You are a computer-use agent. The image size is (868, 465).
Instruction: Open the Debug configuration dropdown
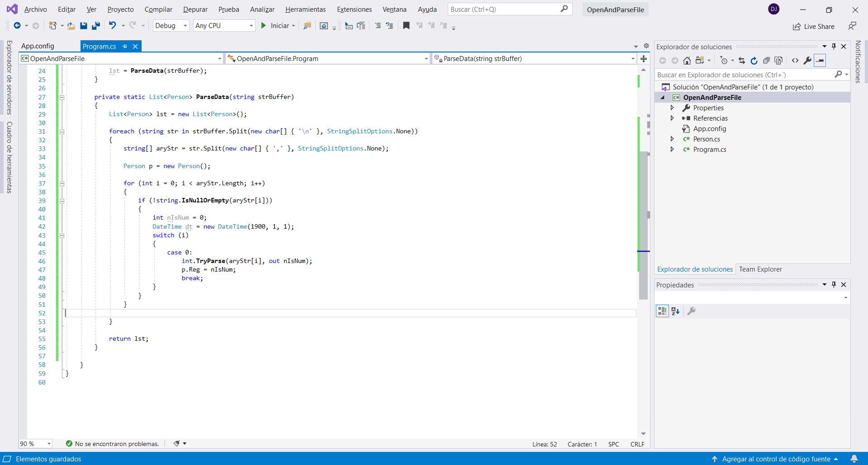pos(171,26)
